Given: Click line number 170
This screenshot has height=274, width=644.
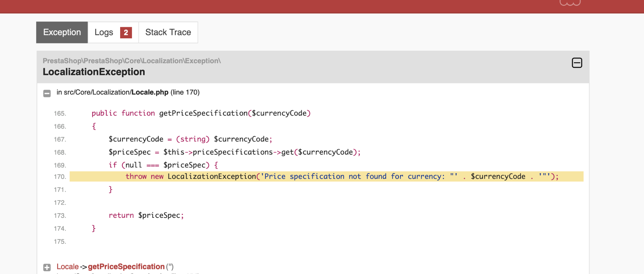Looking at the screenshot, I should tap(60, 177).
